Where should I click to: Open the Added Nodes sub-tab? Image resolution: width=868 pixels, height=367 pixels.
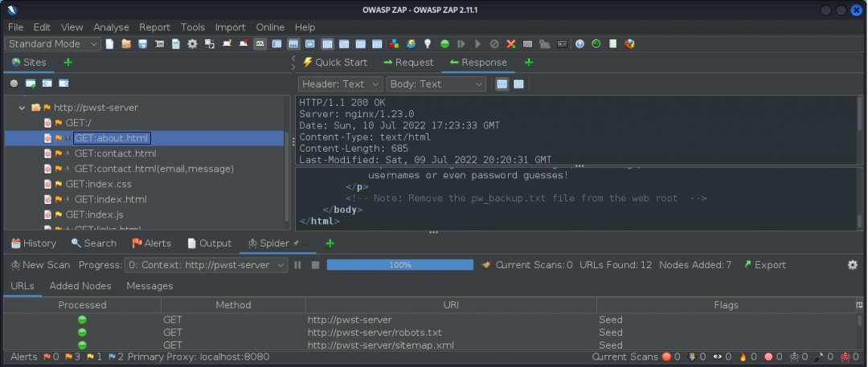point(80,286)
